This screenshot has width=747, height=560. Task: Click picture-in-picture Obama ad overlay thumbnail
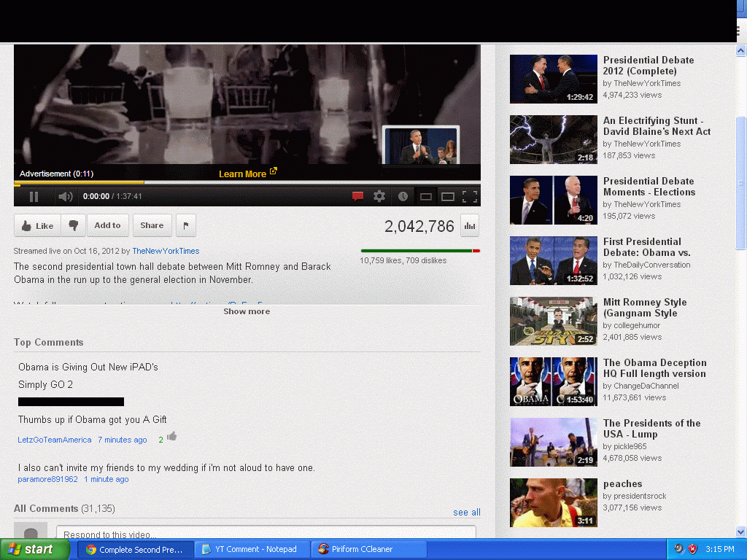421,145
